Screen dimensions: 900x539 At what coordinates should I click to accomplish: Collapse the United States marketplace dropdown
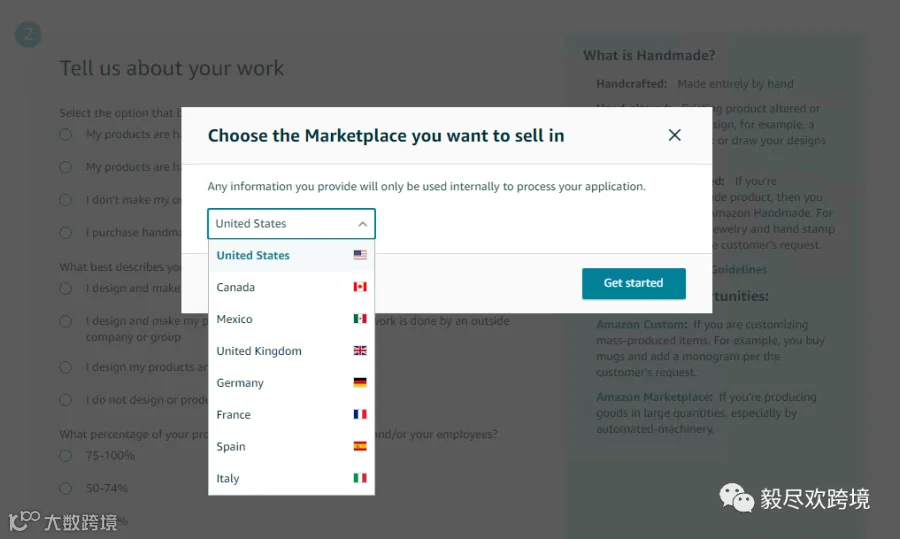click(x=362, y=224)
